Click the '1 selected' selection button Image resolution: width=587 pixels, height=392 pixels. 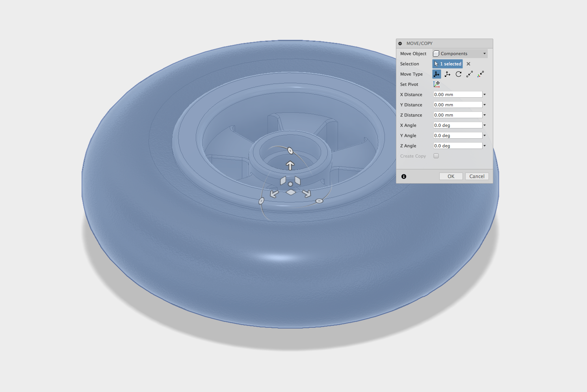click(448, 64)
